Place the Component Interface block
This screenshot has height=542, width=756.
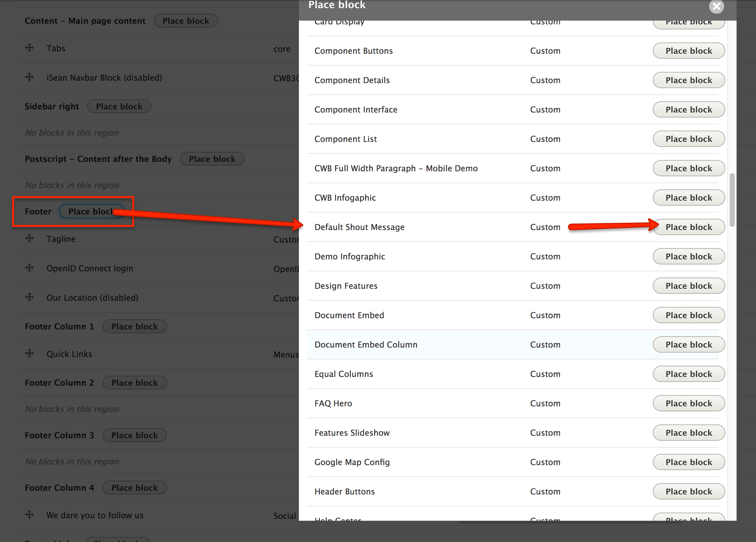tap(689, 109)
